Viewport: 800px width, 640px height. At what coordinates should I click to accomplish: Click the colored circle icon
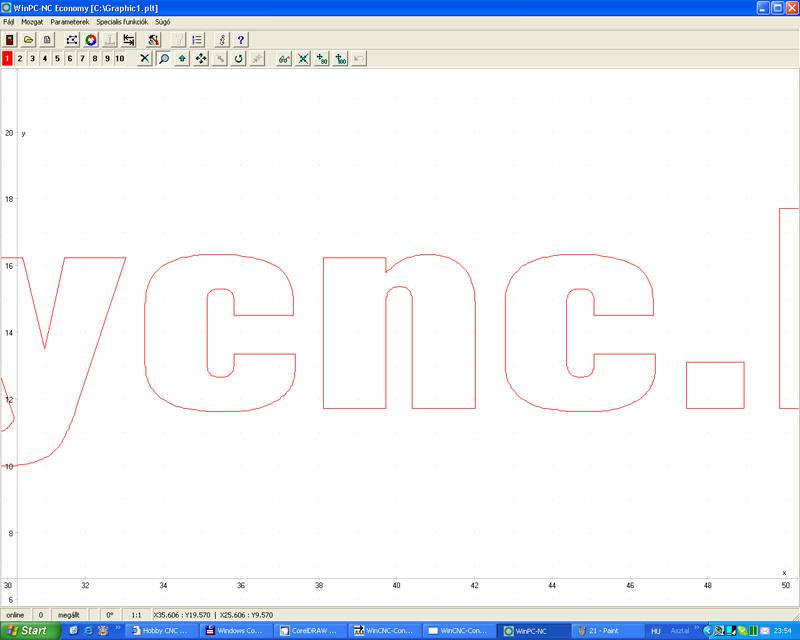pyautogui.click(x=91, y=40)
